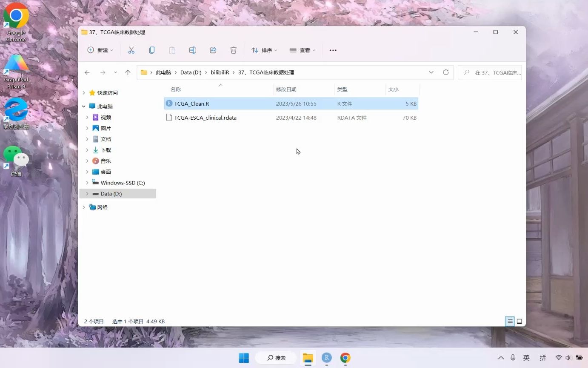Go forward with the right arrow

103,72
